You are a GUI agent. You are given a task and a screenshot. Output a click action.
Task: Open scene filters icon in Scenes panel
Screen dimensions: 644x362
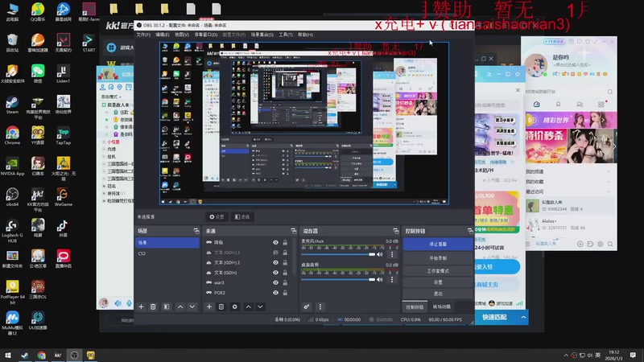167,306
